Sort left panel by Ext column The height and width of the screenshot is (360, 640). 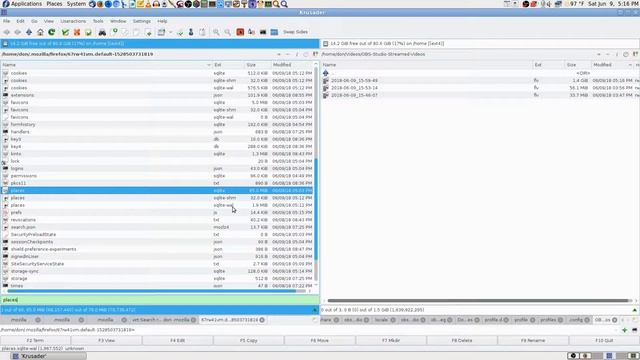[x=228, y=65]
